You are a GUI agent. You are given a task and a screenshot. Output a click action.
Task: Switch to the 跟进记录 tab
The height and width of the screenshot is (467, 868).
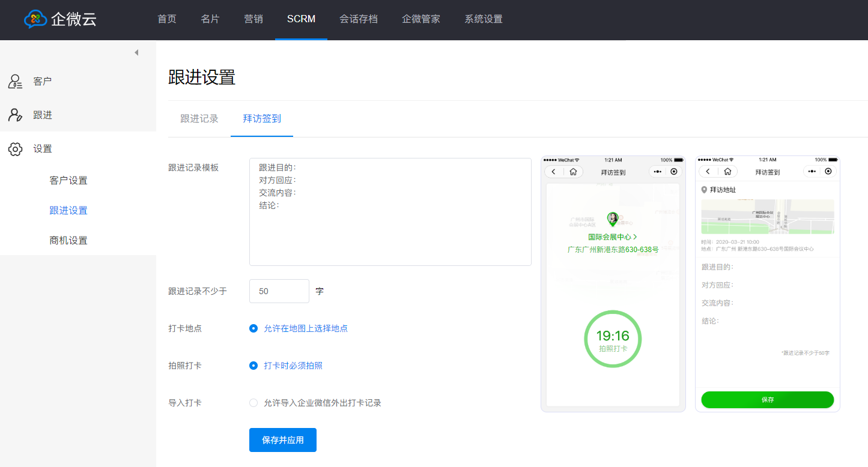199,119
